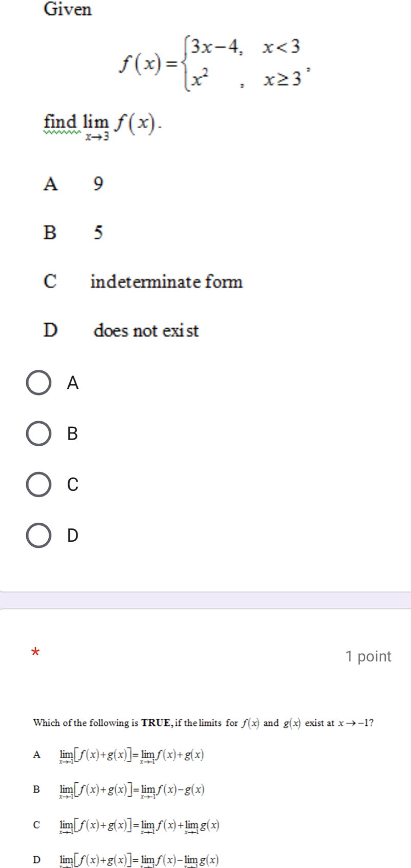
Task: Click limit statement option A with f(x)+g(x)
Action: tap(118, 755)
